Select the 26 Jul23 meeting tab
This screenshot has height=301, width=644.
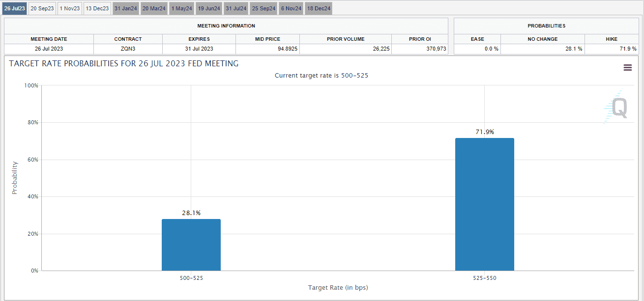coord(14,8)
